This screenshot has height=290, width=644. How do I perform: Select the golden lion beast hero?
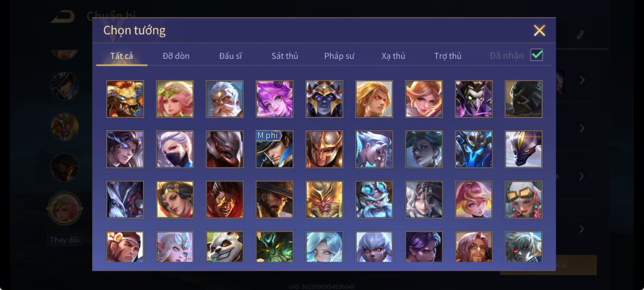tap(125, 99)
